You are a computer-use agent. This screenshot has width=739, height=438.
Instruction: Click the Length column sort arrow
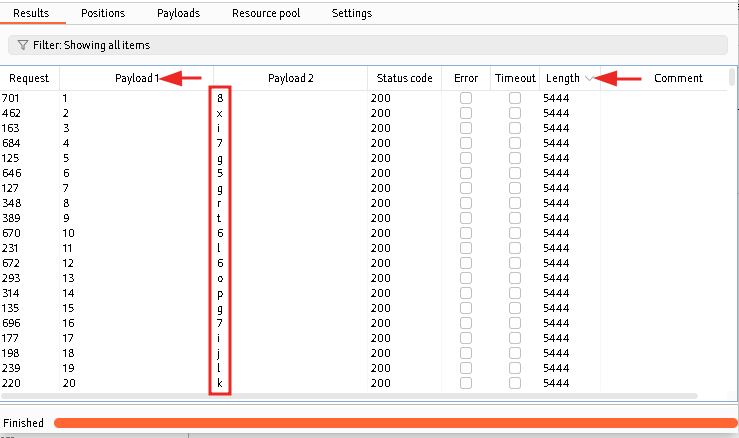pyautogui.click(x=589, y=78)
